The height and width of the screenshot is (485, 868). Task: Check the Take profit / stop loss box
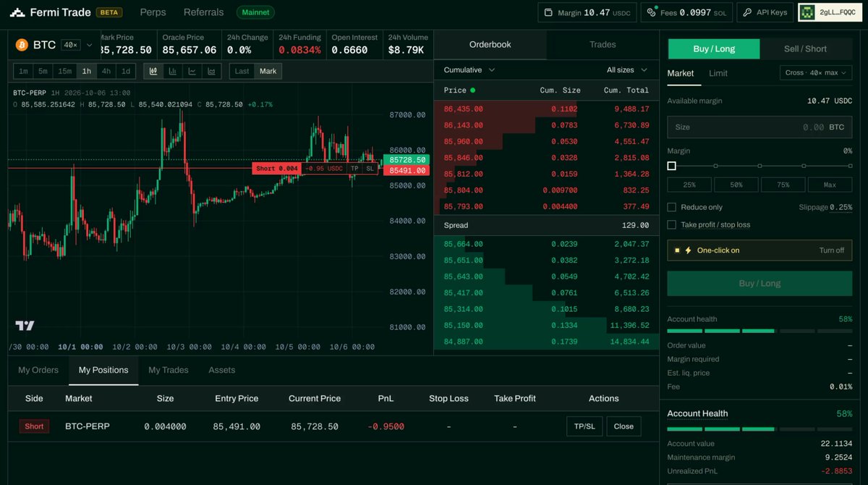[672, 224]
